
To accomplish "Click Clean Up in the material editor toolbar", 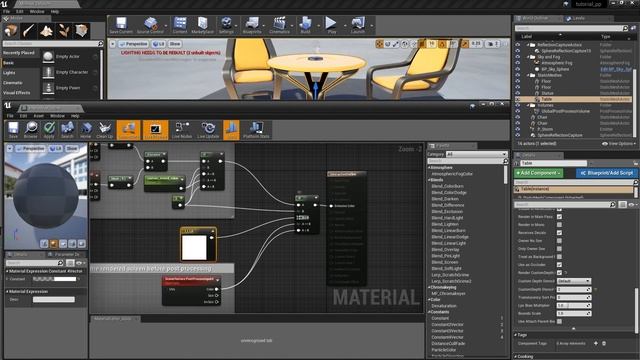I will [104, 130].
